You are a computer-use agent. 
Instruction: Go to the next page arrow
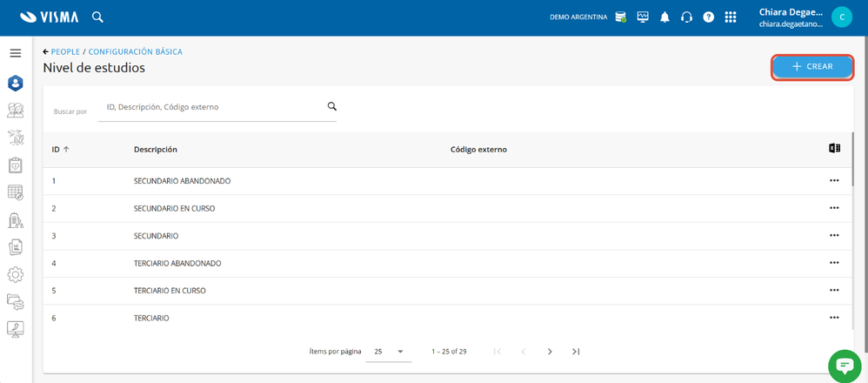click(x=550, y=352)
